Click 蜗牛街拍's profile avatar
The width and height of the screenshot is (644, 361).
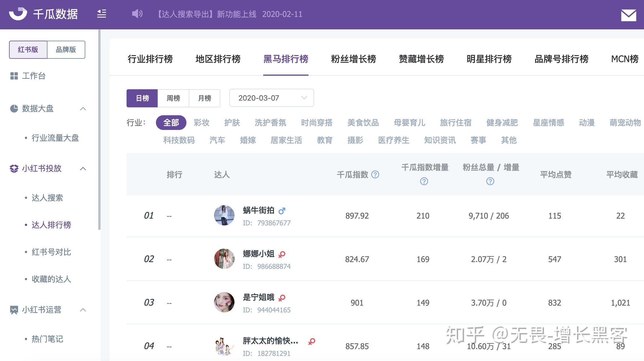(224, 215)
